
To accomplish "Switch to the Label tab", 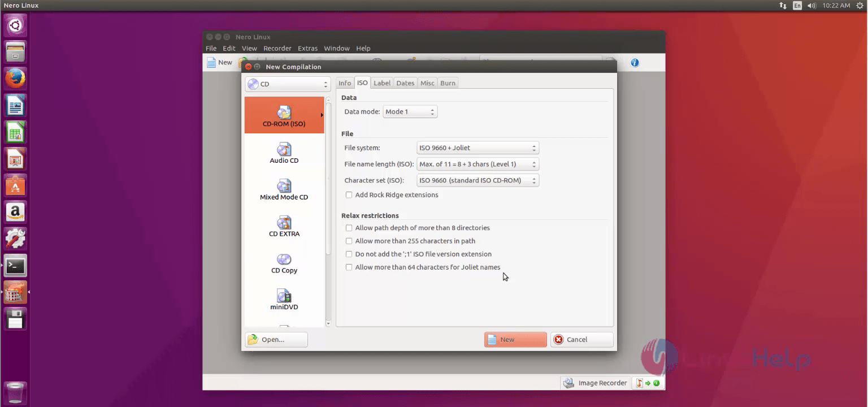I will [382, 83].
